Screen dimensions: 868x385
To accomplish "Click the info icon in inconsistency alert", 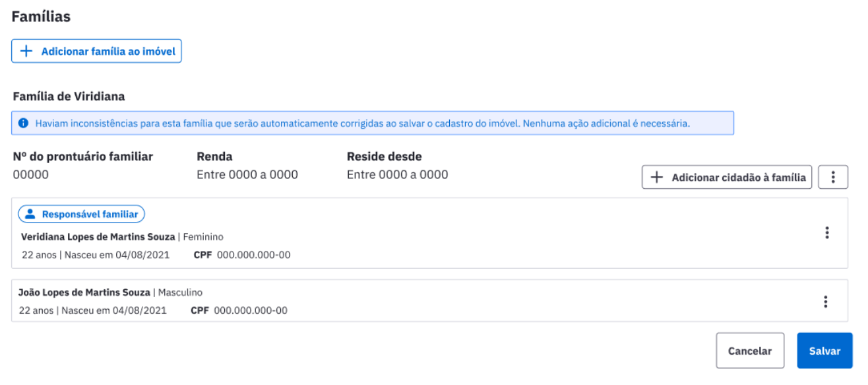I will click(x=24, y=123).
